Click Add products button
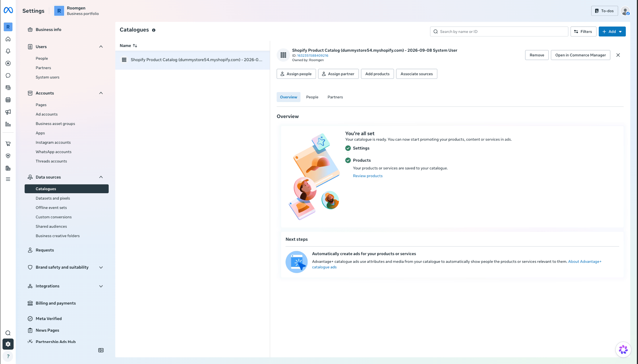Image resolution: width=638 pixels, height=364 pixels. [377, 74]
